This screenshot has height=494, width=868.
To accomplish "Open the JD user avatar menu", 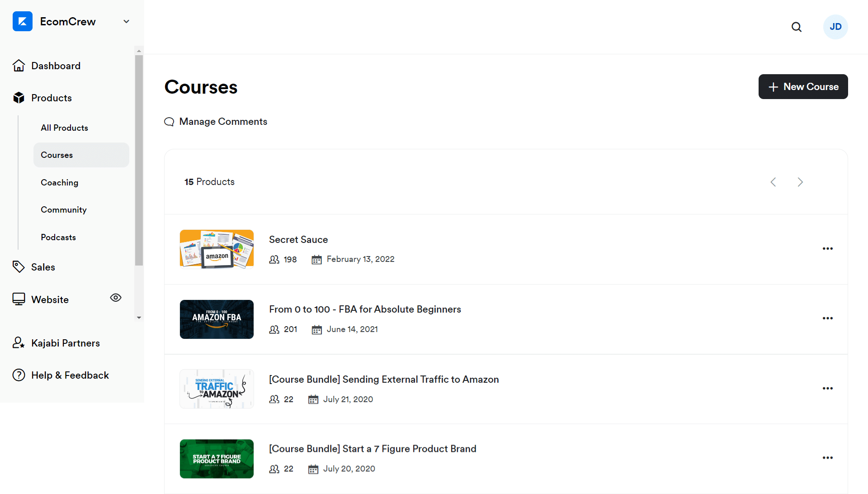I will pyautogui.click(x=835, y=27).
